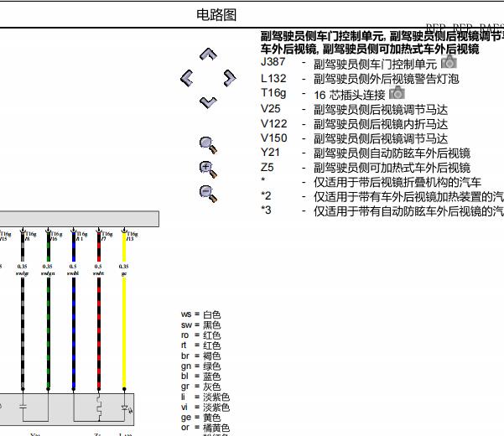Click the vi = 淡紫色 color legend entry
The width and height of the screenshot is (504, 436).
[x=205, y=407]
